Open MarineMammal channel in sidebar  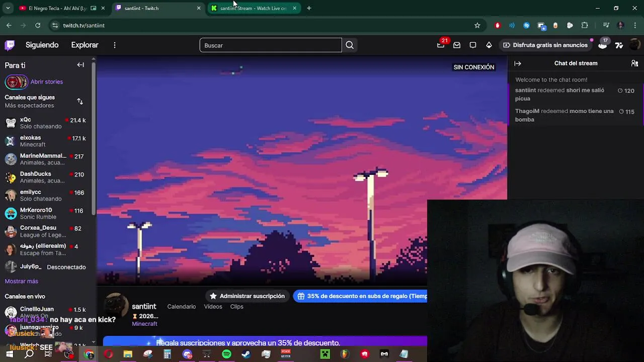point(45,159)
